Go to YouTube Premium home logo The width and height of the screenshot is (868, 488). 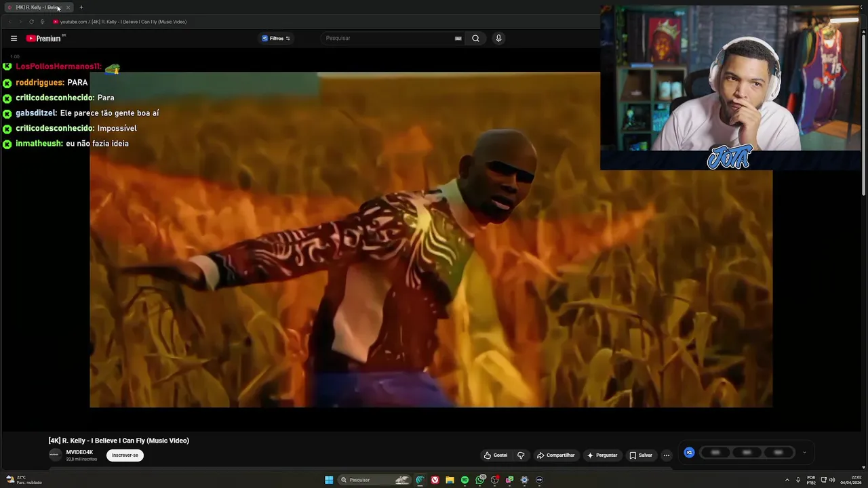45,39
